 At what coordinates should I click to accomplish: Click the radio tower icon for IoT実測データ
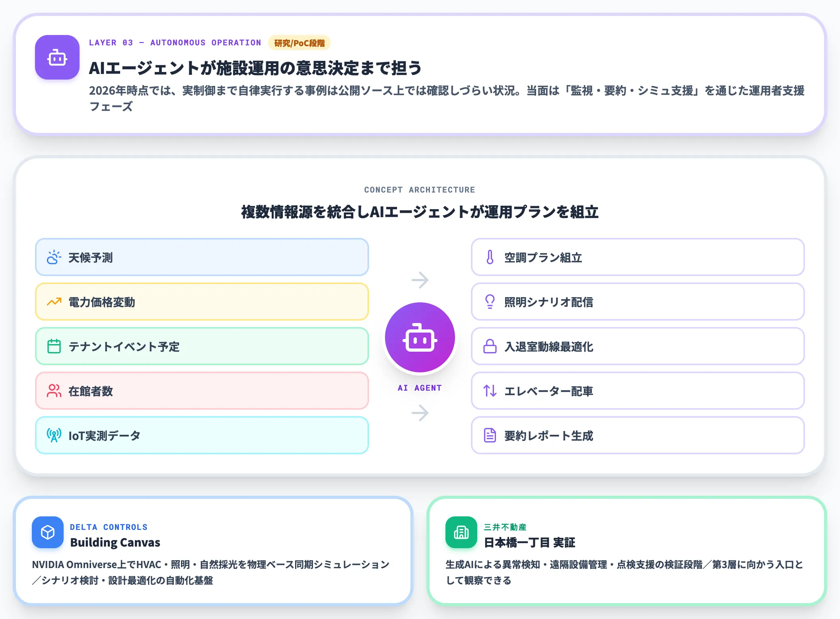[54, 436]
